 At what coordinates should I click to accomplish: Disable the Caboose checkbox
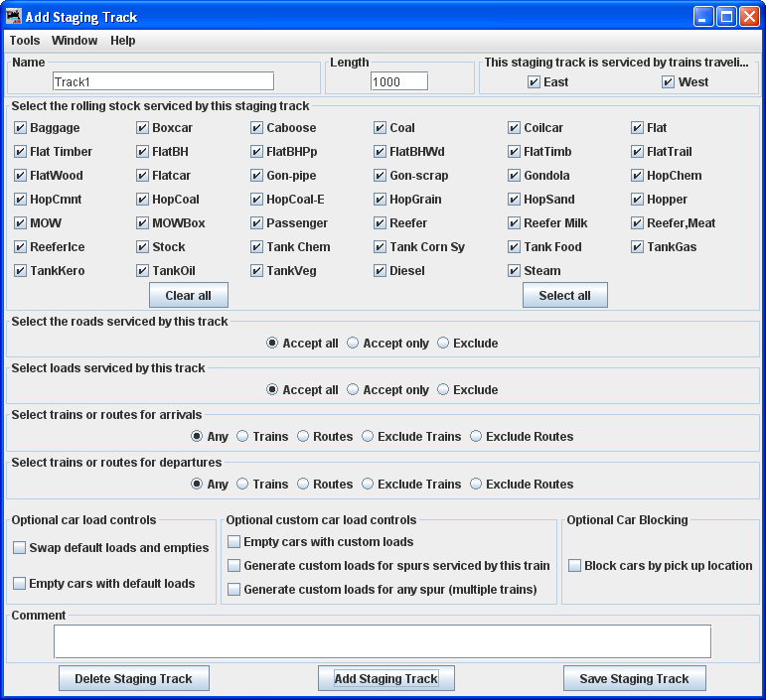pyautogui.click(x=257, y=128)
